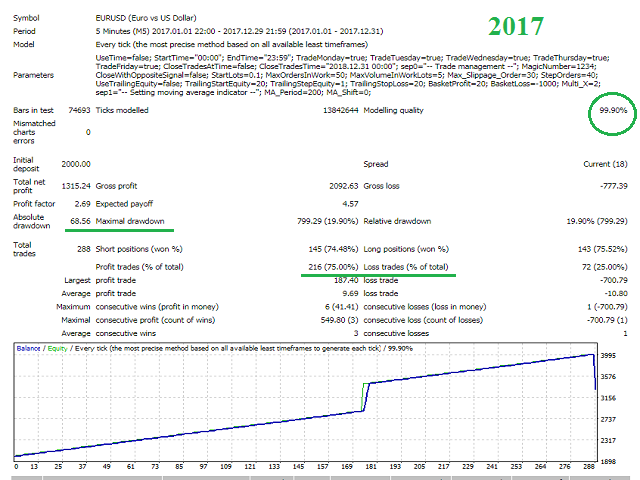Select the absolute drawdown value "68.56"
Viewport: 640px width, 480px height.
[80, 221]
